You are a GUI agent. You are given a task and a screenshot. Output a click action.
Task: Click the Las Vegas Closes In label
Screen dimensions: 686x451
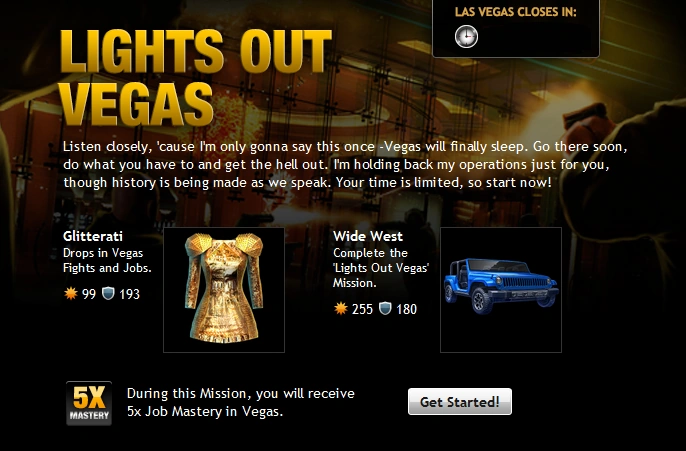coord(516,12)
